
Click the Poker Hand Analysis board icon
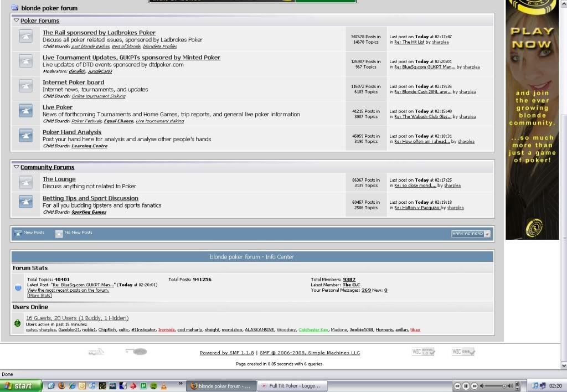pyautogui.click(x=25, y=136)
